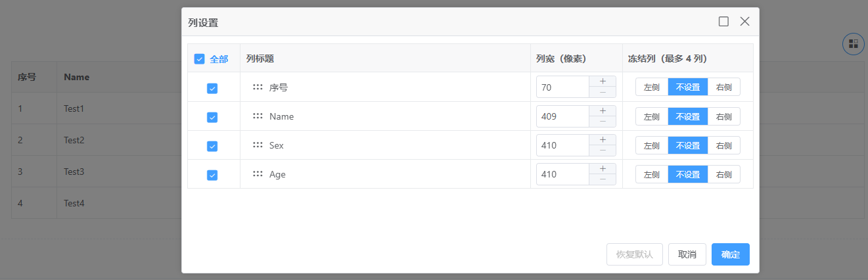
Task: Freeze the 序号 column to 左侧
Action: tap(652, 87)
